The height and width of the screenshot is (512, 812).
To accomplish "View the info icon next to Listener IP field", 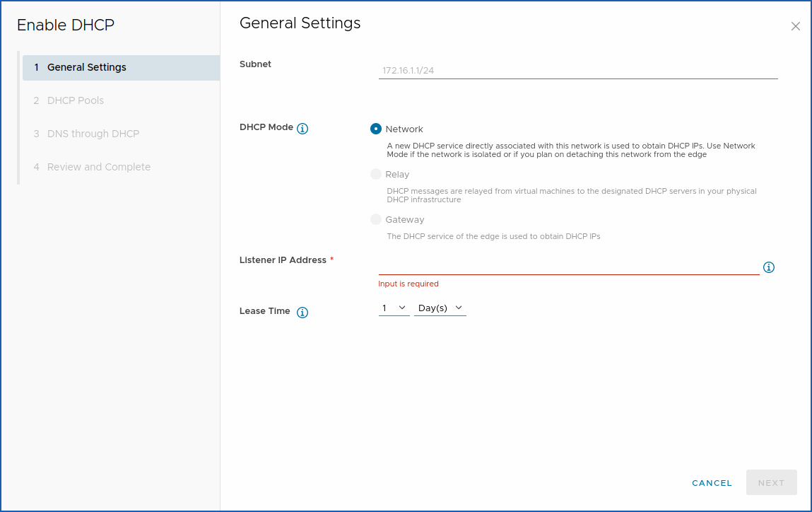I will [x=769, y=267].
